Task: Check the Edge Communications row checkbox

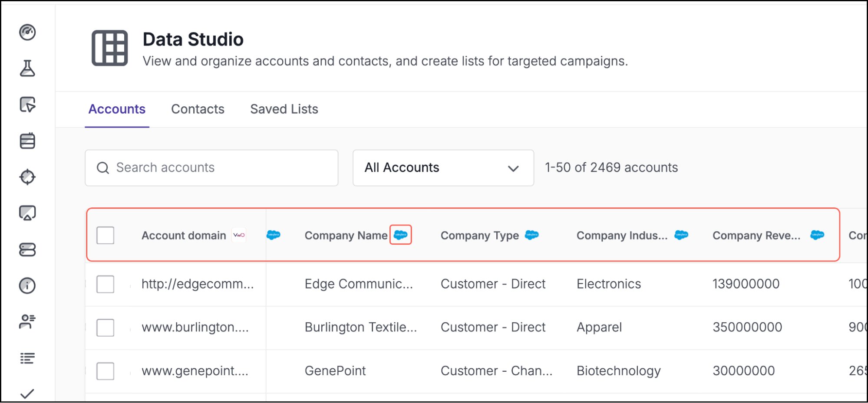Action: pyautogui.click(x=105, y=284)
